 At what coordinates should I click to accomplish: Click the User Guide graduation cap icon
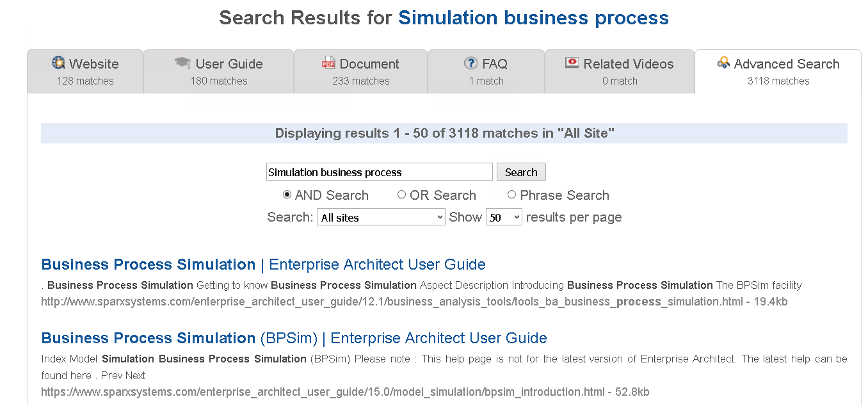click(183, 63)
